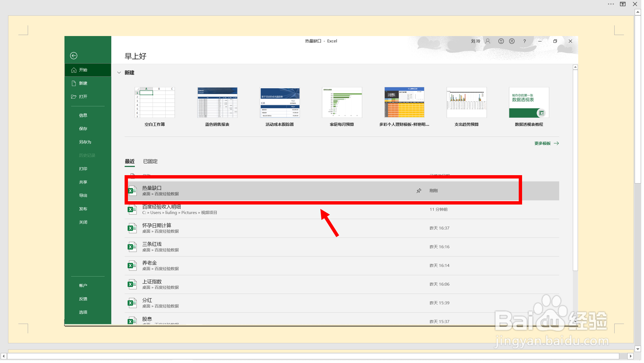
Task: Choose 蓝色销售报表 template
Action: (x=217, y=107)
